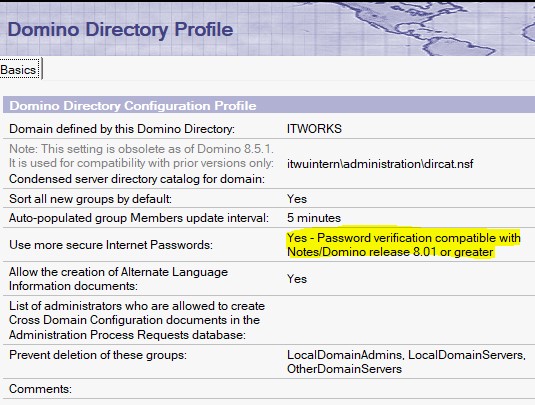The image size is (535, 405).
Task: Click the Comments label
Action: point(40,389)
